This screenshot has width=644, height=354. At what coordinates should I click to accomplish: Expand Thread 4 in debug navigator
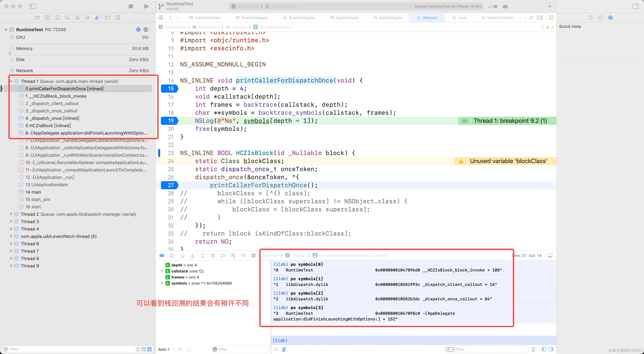click(11, 229)
